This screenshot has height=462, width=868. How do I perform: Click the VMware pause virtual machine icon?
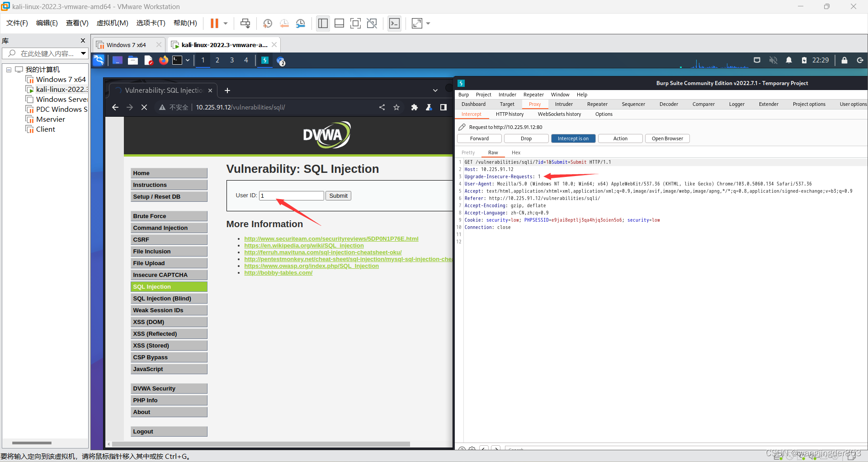(214, 24)
